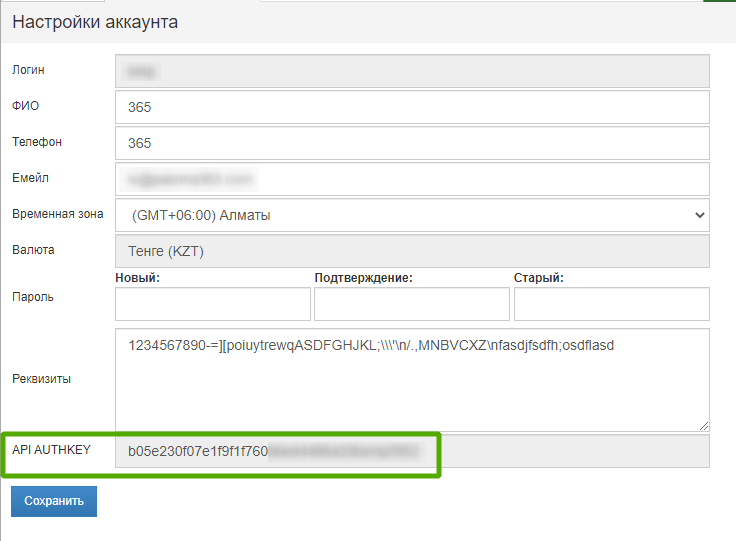Click the ФИО input field
This screenshot has height=541, width=736.
coord(412,107)
